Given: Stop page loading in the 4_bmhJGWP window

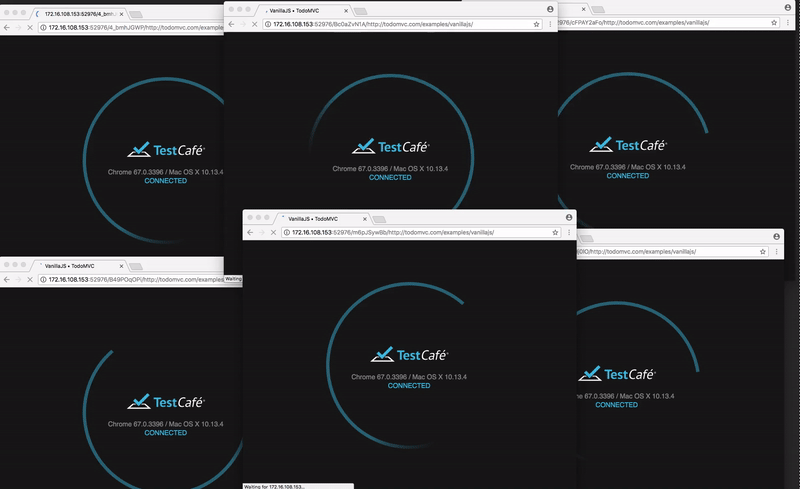Looking at the screenshot, I should click(x=30, y=28).
